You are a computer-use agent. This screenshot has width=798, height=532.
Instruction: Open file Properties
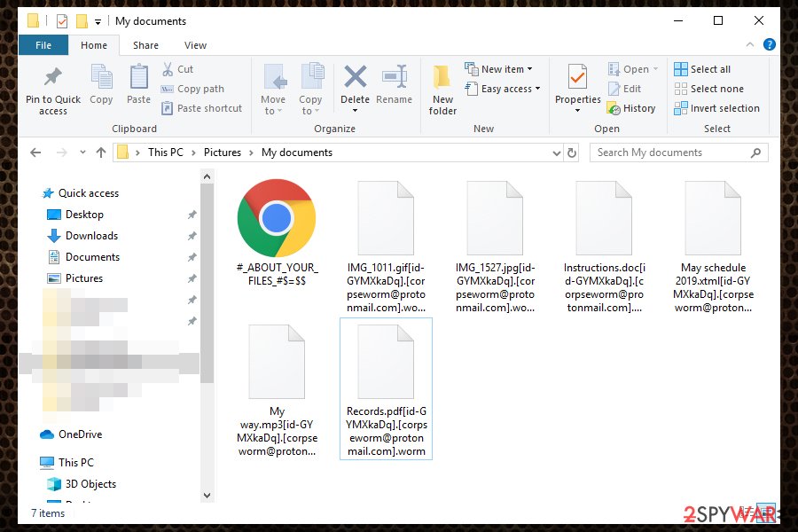pyautogui.click(x=577, y=89)
